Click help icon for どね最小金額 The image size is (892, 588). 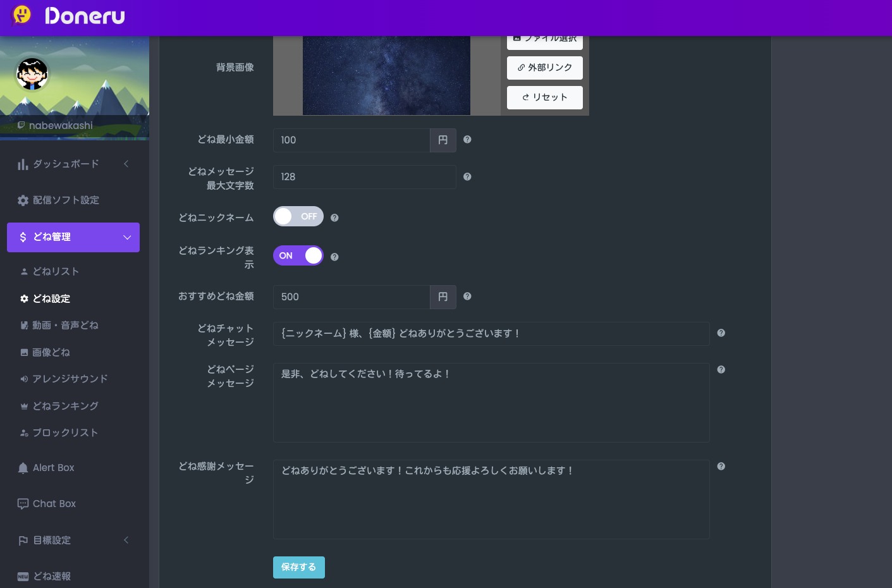(467, 140)
